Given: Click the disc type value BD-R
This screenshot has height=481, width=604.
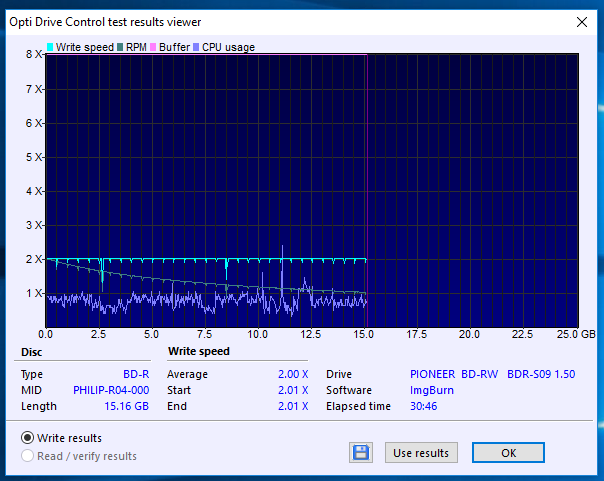Looking at the screenshot, I should pos(136,374).
